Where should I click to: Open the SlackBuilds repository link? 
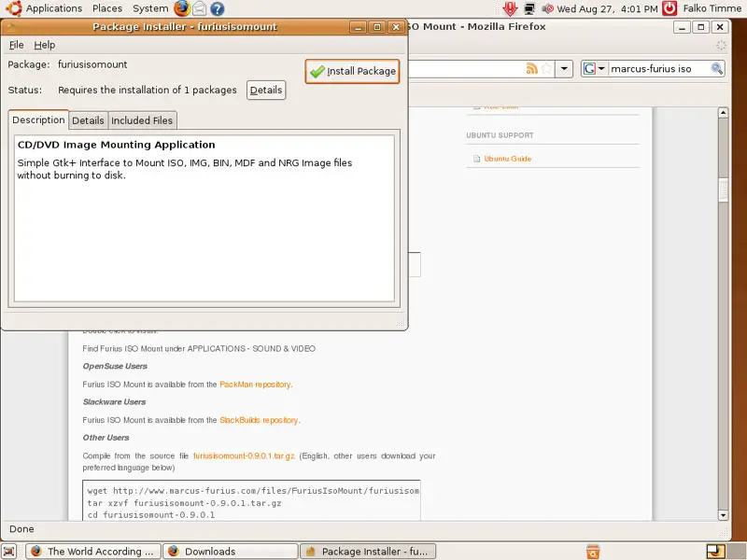click(x=259, y=420)
